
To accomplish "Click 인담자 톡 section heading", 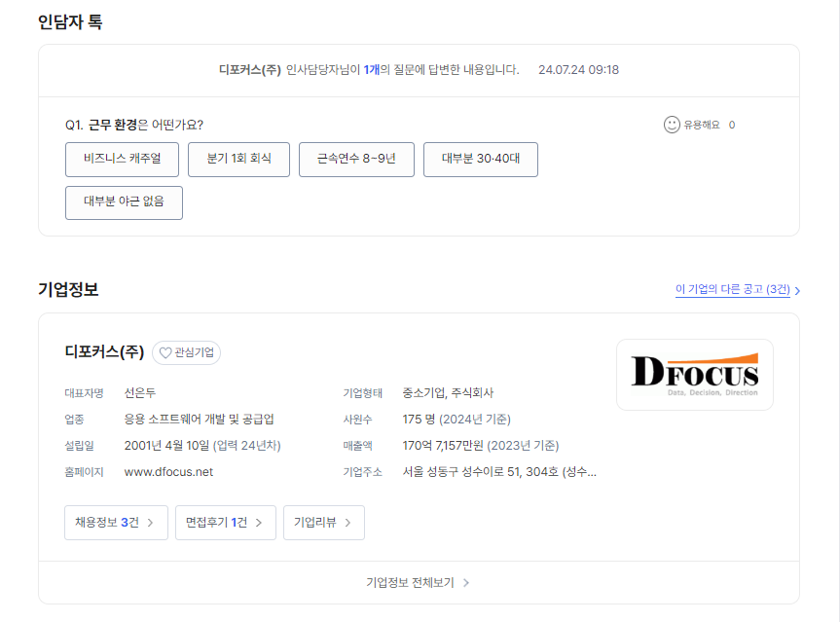I will pos(70,22).
